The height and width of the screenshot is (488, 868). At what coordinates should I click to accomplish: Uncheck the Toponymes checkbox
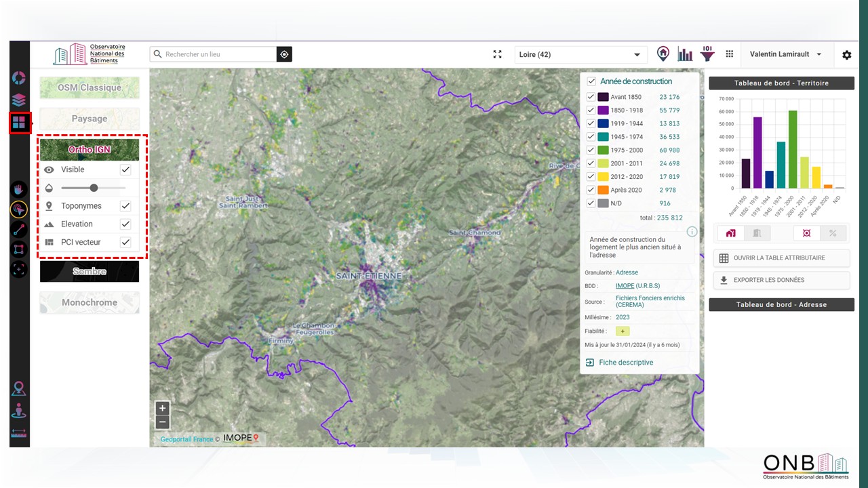125,206
